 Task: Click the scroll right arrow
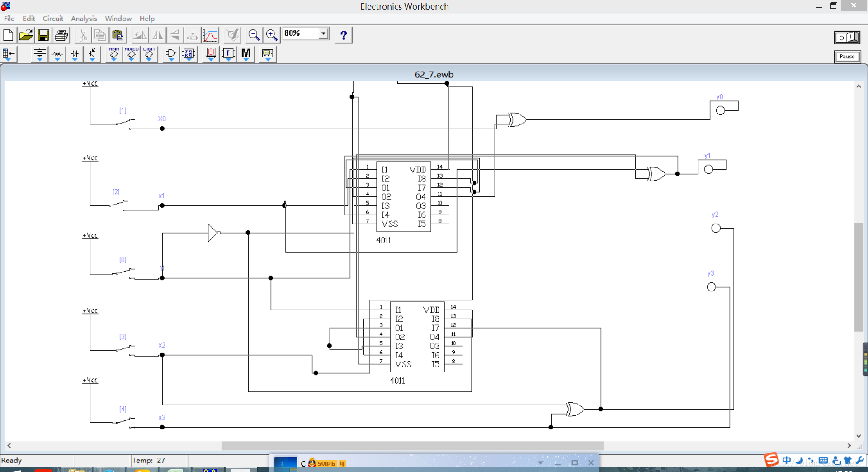click(x=849, y=446)
